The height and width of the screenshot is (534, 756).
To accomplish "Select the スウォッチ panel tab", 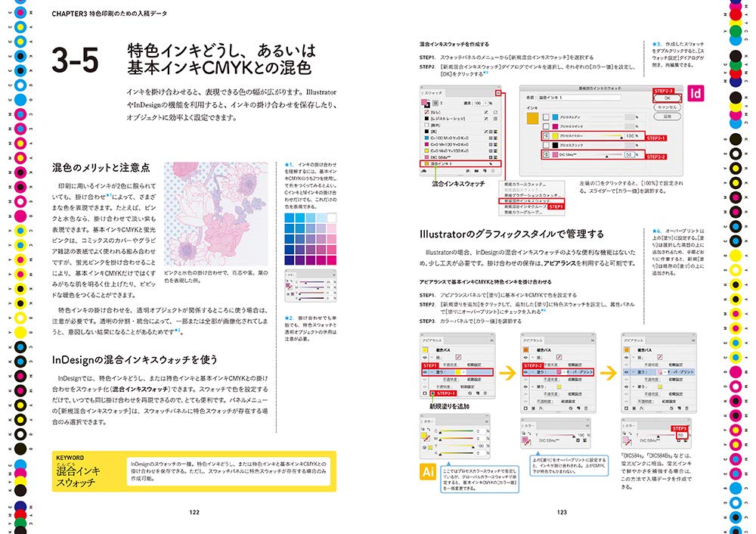I will tap(432, 93).
